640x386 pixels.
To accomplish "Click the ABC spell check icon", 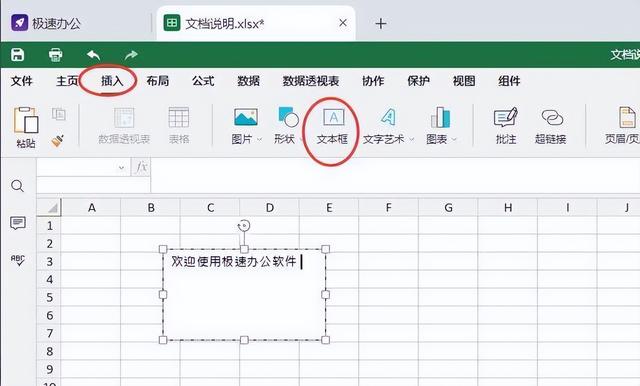I will point(18,261).
